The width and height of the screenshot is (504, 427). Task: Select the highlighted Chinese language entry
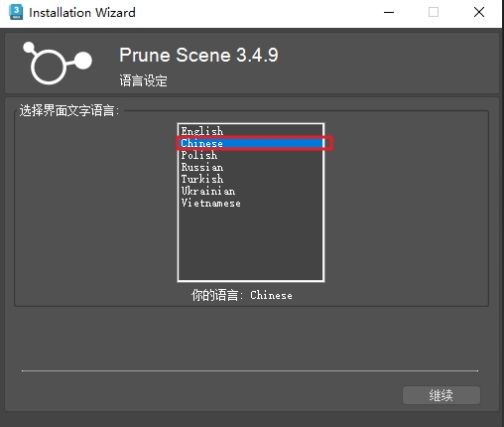point(251,143)
